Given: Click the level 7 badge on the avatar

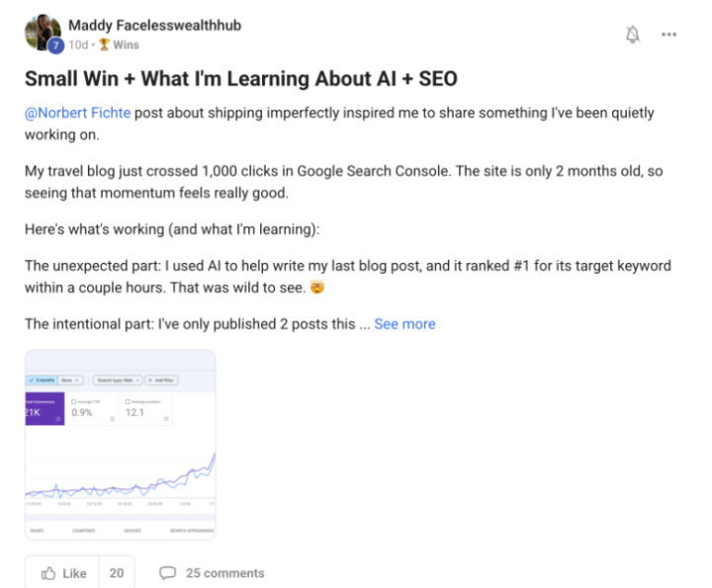Looking at the screenshot, I should pos(55,45).
